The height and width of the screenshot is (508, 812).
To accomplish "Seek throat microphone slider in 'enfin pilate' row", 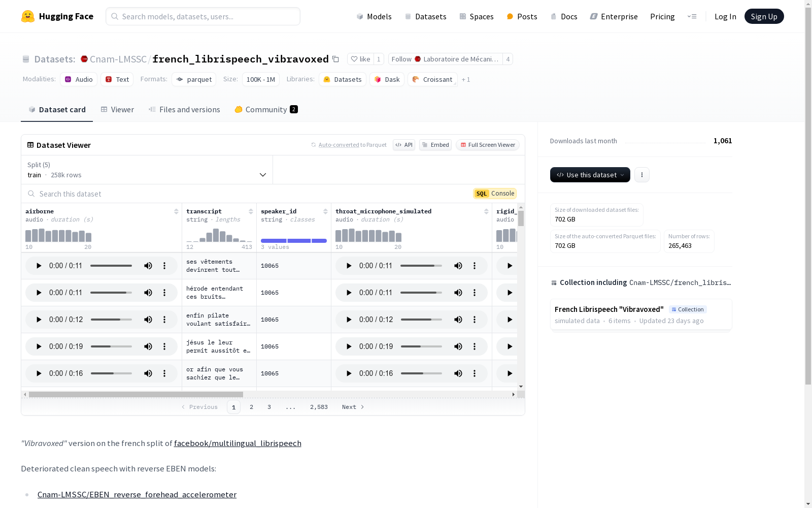I will point(421,320).
